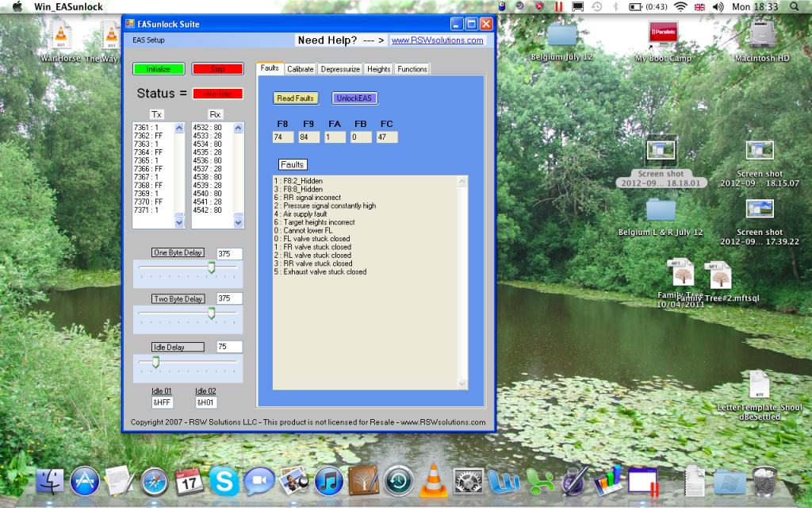812x508 pixels.
Task: Select Belgium L & R July 12 folder
Action: 661,210
